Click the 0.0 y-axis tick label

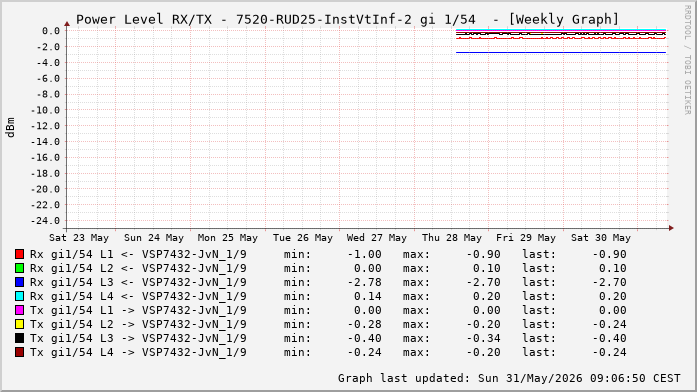pyautogui.click(x=51, y=31)
